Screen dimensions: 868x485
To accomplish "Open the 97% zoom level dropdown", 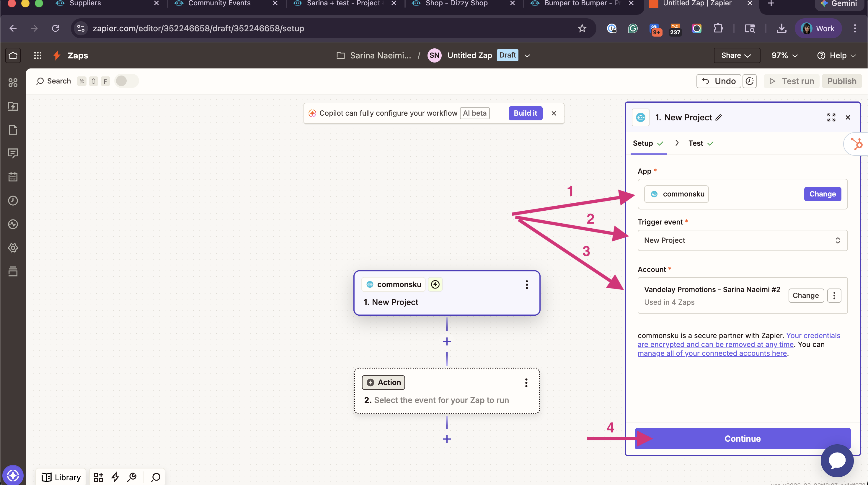I will [x=784, y=55].
